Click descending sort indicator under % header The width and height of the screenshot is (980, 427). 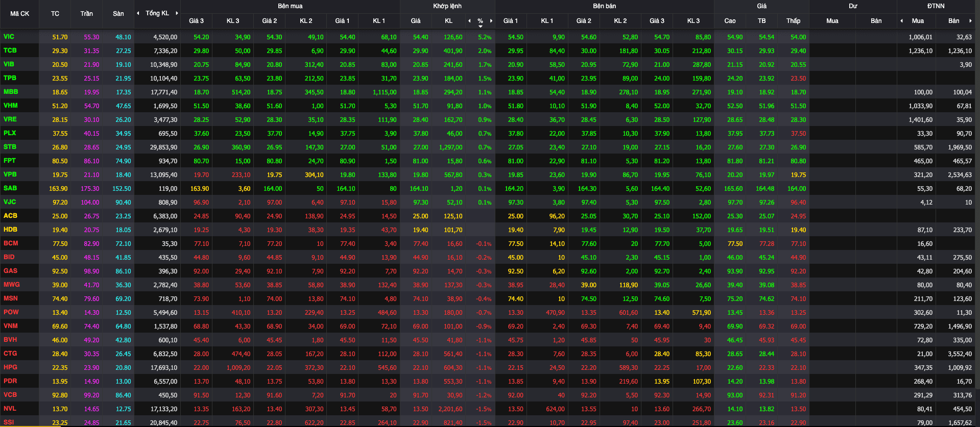coord(480,26)
